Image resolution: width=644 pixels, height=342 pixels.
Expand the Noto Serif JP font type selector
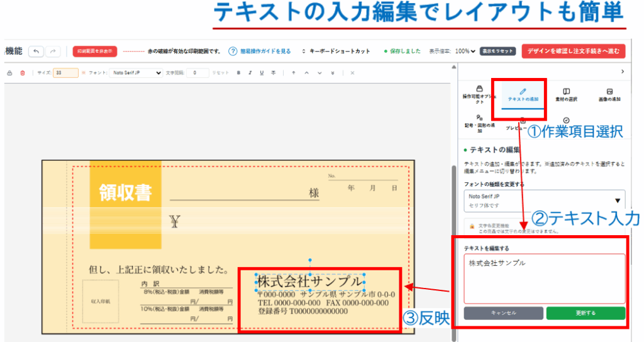pyautogui.click(x=543, y=201)
